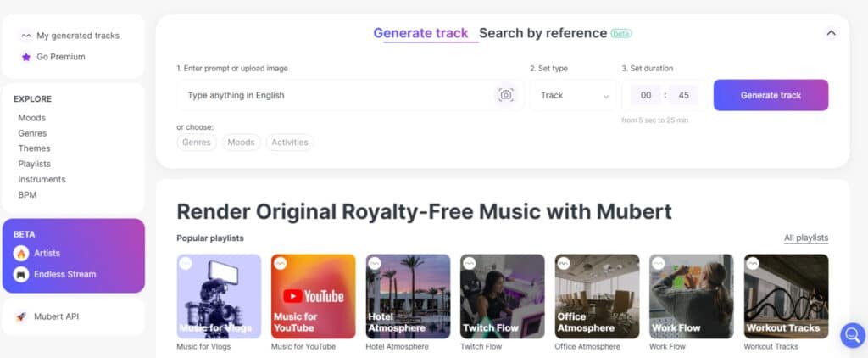
Task: Open the Music for Vlogs playlist thumbnail
Action: (x=219, y=296)
